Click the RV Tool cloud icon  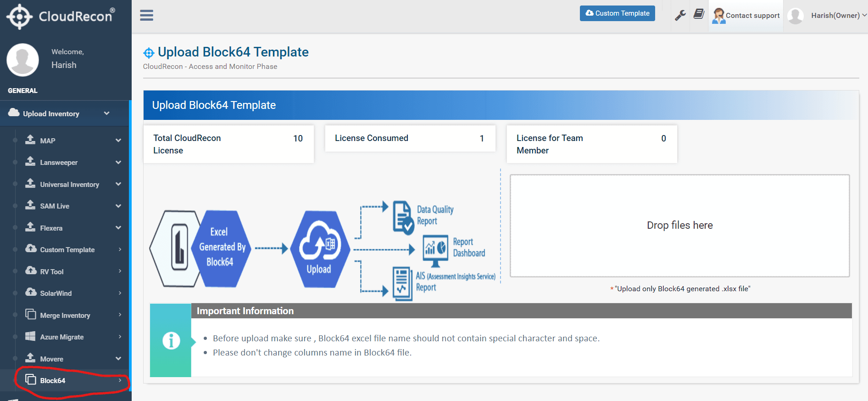[31, 271]
